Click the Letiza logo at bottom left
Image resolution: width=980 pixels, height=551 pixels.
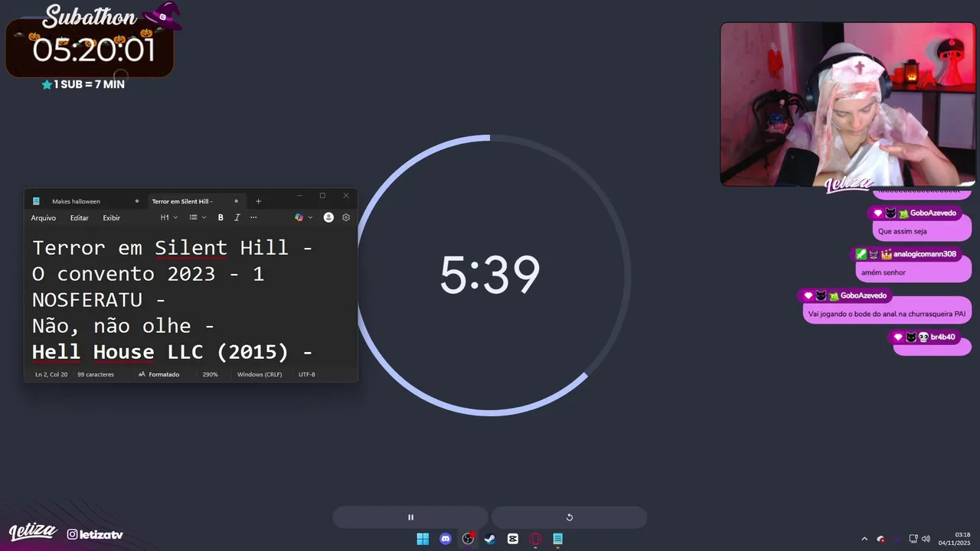(x=32, y=532)
